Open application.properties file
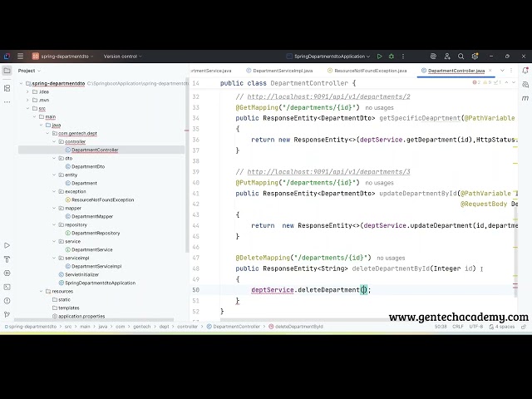 click(79, 316)
